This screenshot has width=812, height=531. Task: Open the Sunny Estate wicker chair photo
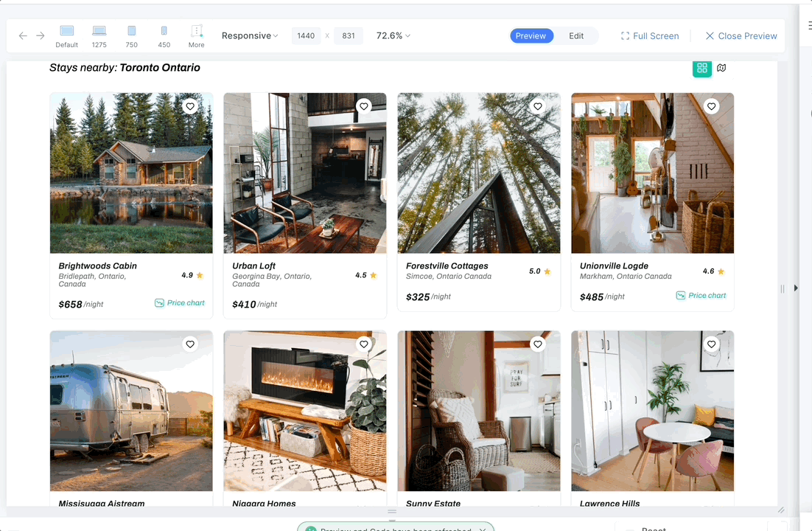click(478, 412)
